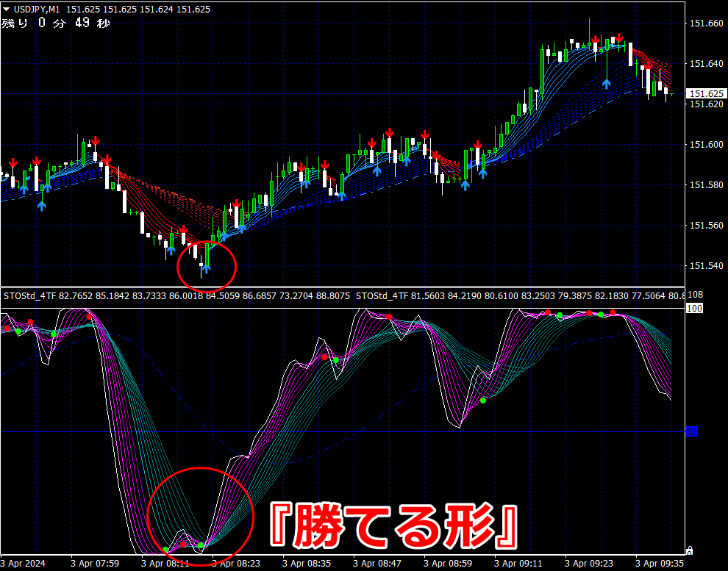Click the 3 Apr 08:35 time label

click(307, 564)
